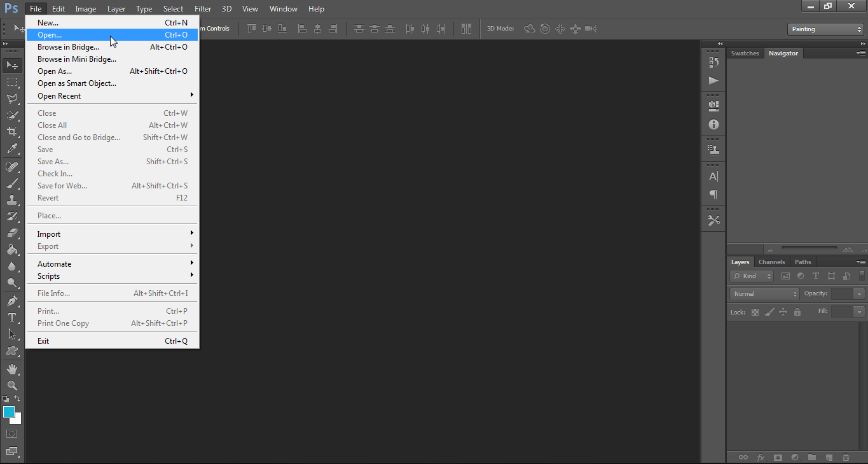This screenshot has width=868, height=464.
Task: Toggle lock image pixels brush icon
Action: [x=769, y=312]
